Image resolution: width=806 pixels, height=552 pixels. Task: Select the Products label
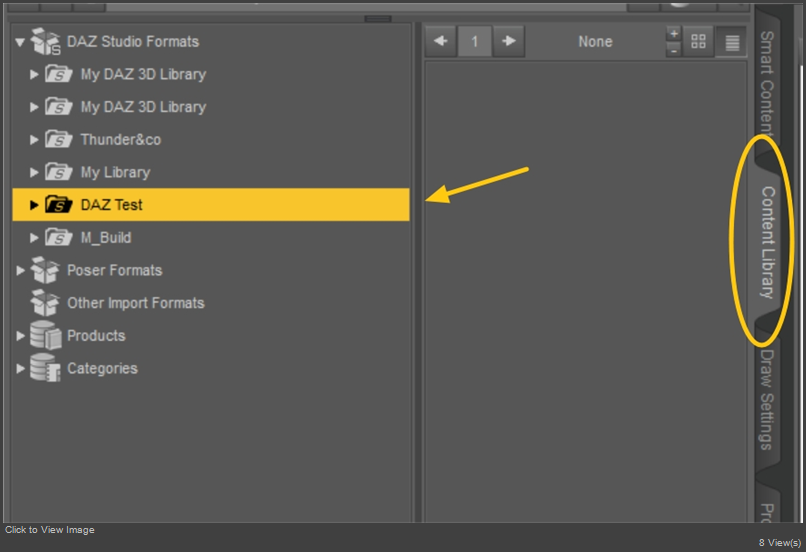tap(96, 336)
